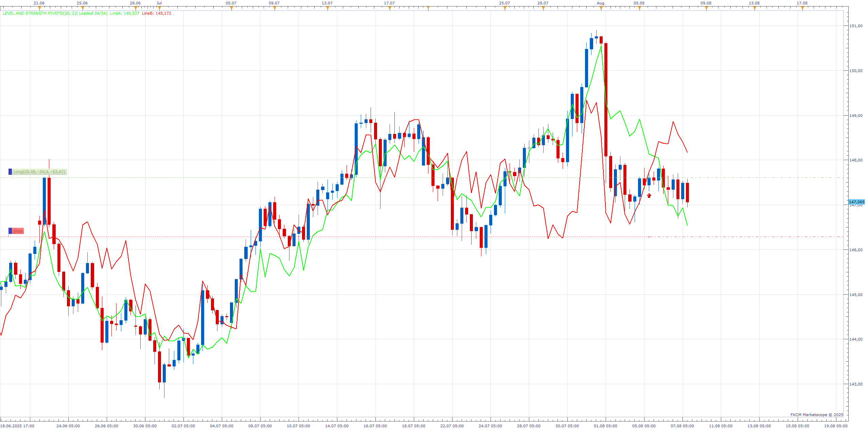Select the LineA 146,537 value label

point(125,14)
